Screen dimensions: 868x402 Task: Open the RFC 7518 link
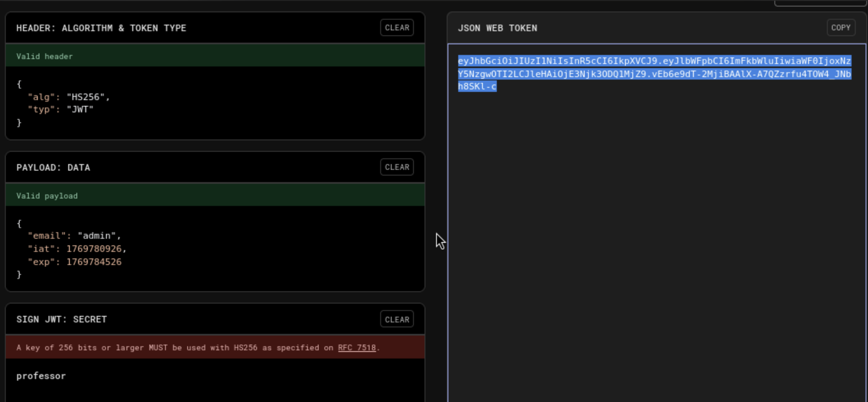356,348
